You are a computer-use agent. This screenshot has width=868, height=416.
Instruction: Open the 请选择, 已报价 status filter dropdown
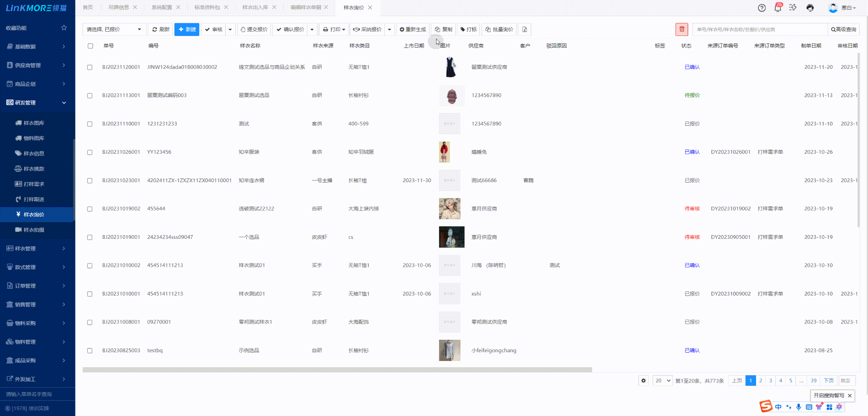coord(114,30)
